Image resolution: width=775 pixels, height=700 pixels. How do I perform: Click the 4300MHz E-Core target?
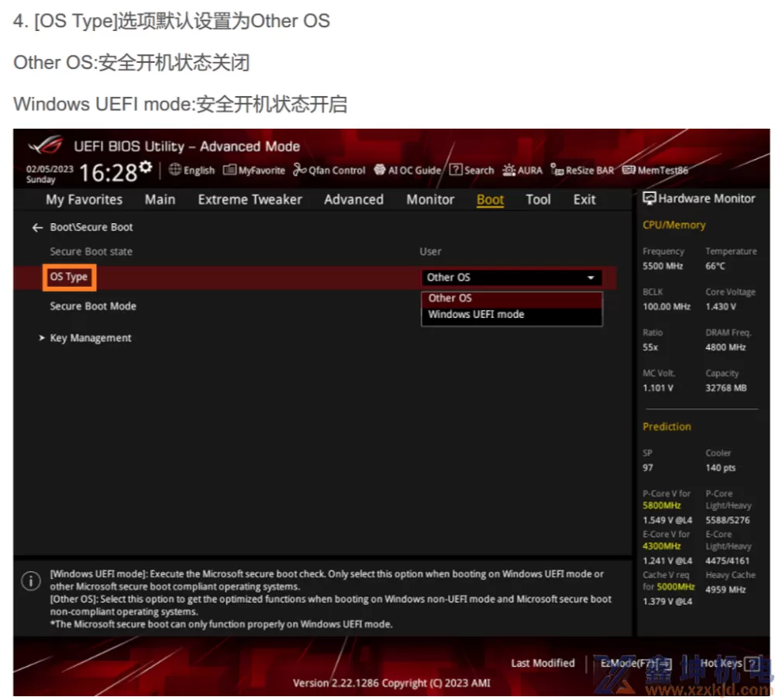tap(661, 547)
